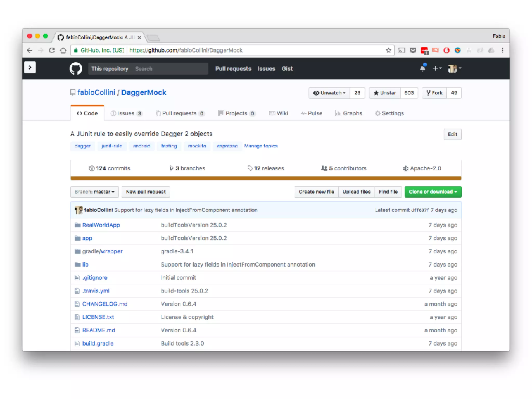Switch to the Issues tab

[126, 113]
